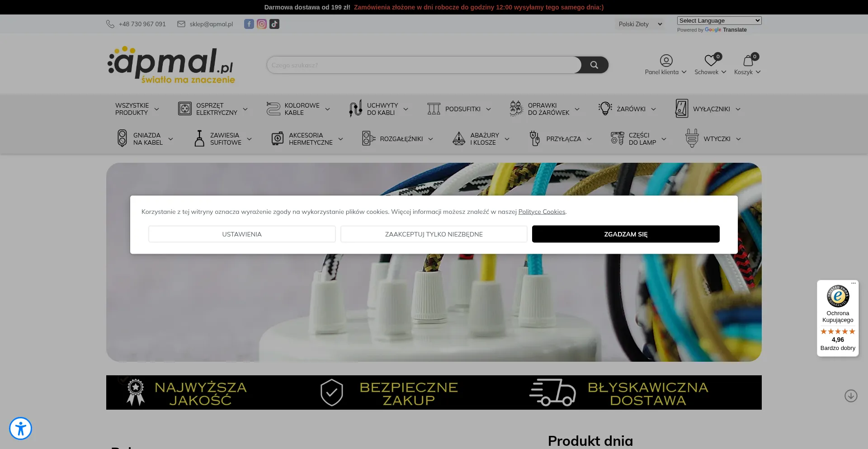Open the Trusted Shops badge menu dots
The image size is (868, 449).
(x=854, y=284)
